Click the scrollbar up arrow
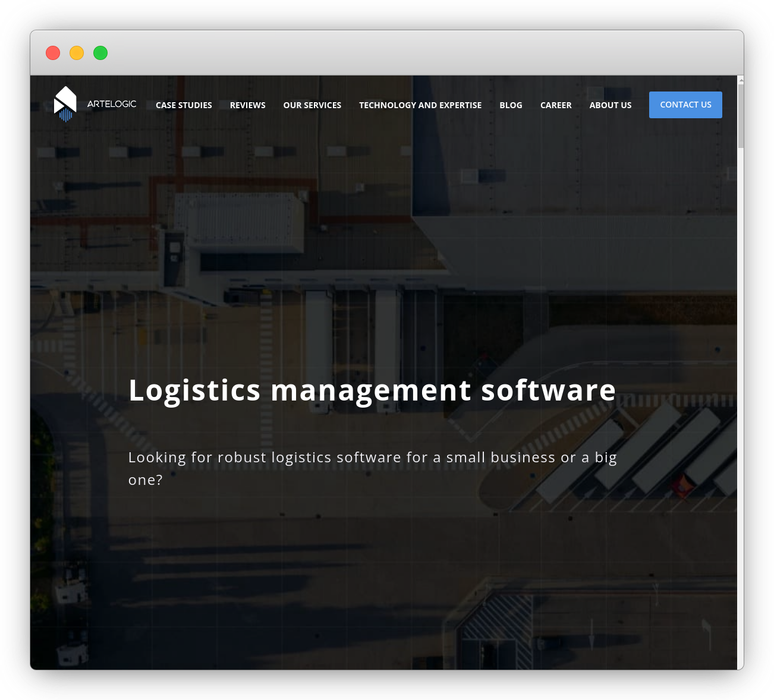The height and width of the screenshot is (700, 774). pos(741,79)
